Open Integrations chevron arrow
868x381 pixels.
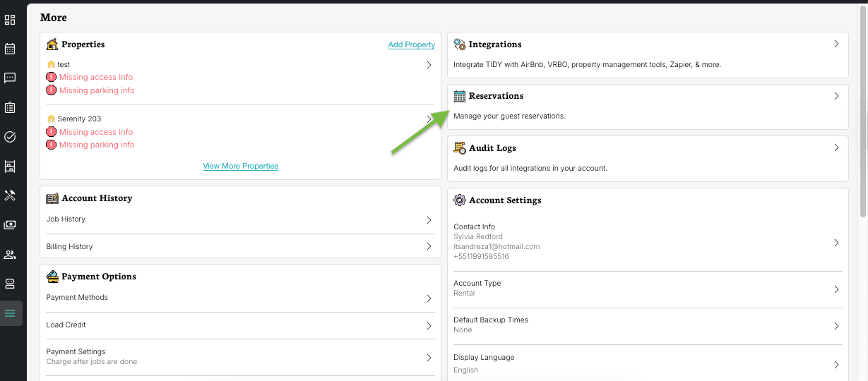(836, 44)
